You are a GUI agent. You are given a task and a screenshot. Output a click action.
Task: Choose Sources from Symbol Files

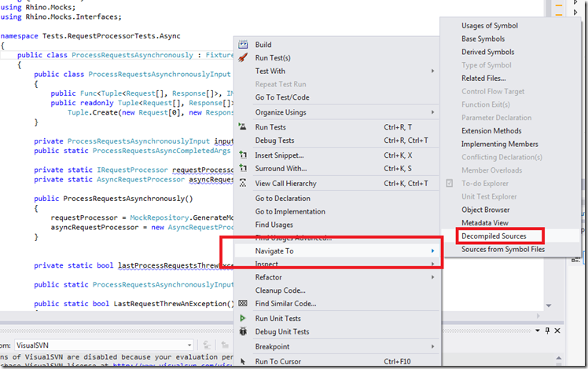[503, 249]
